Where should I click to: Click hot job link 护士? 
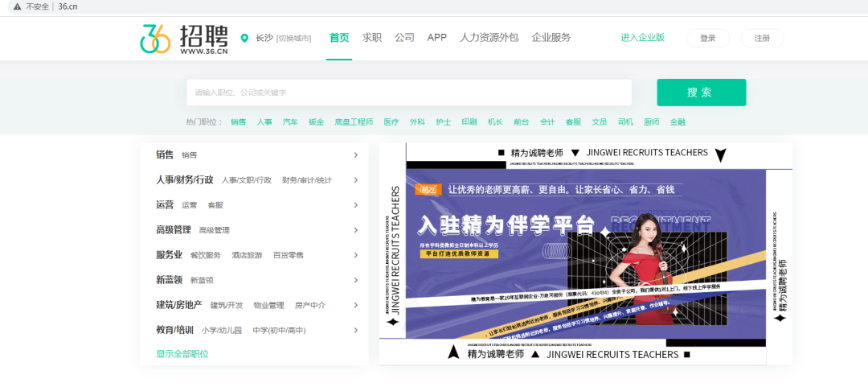click(444, 122)
